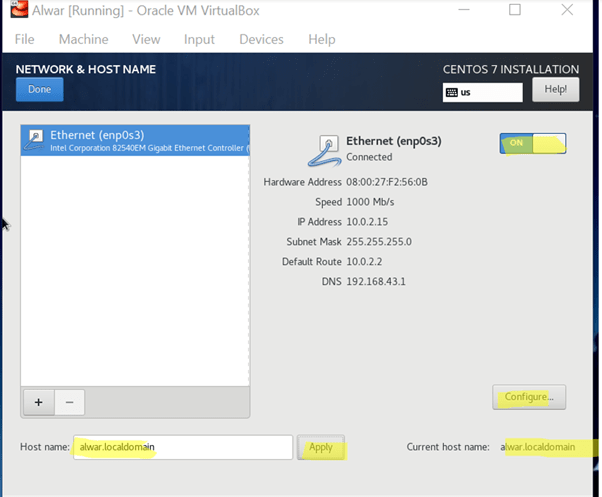The width and height of the screenshot is (602, 497).
Task: Open the Input menu
Action: [x=199, y=39]
